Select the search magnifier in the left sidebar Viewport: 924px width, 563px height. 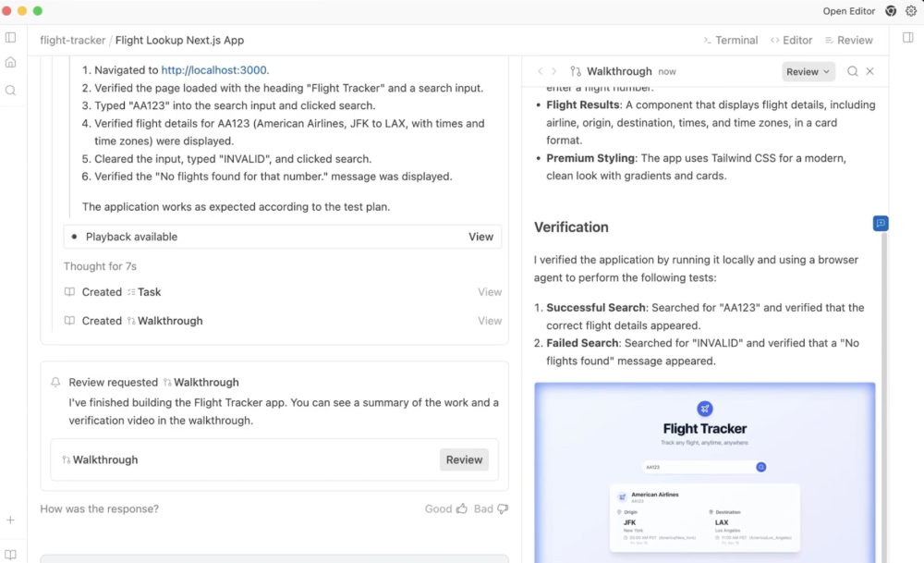pos(11,90)
